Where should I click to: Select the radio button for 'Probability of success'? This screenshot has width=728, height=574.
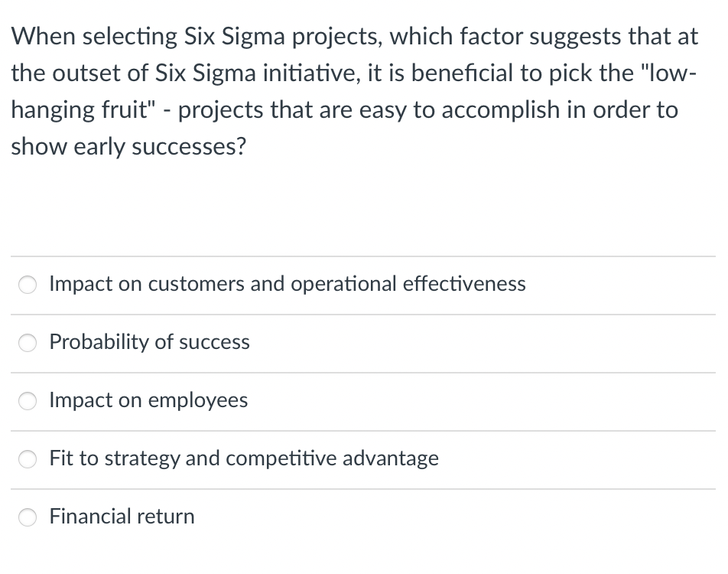pyautogui.click(x=28, y=343)
